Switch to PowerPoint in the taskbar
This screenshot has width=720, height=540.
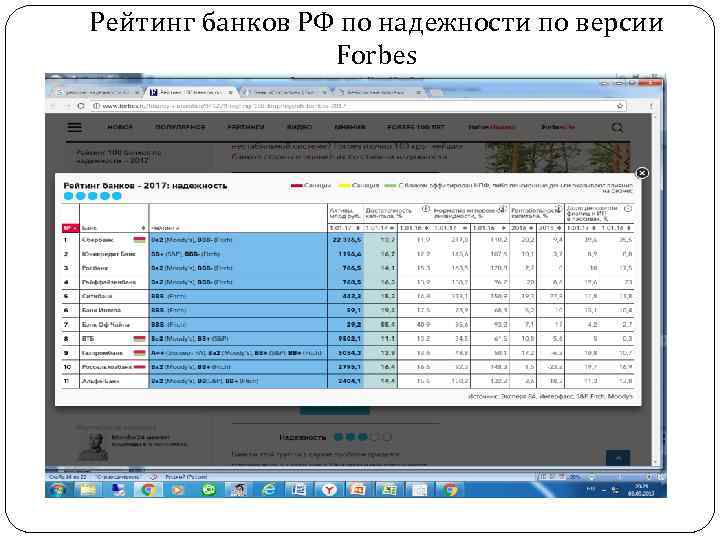pyautogui.click(x=358, y=490)
